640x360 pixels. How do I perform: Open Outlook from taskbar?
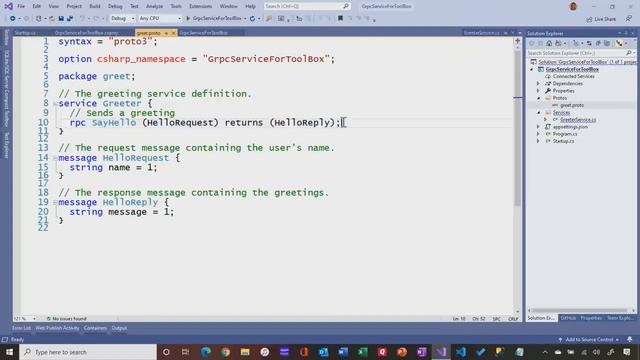323,352
